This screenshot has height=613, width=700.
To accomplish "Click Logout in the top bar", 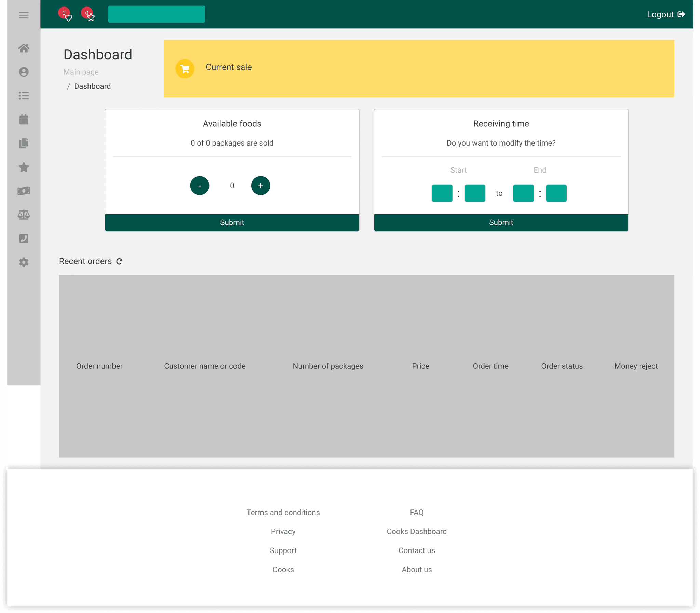I will (x=665, y=14).
